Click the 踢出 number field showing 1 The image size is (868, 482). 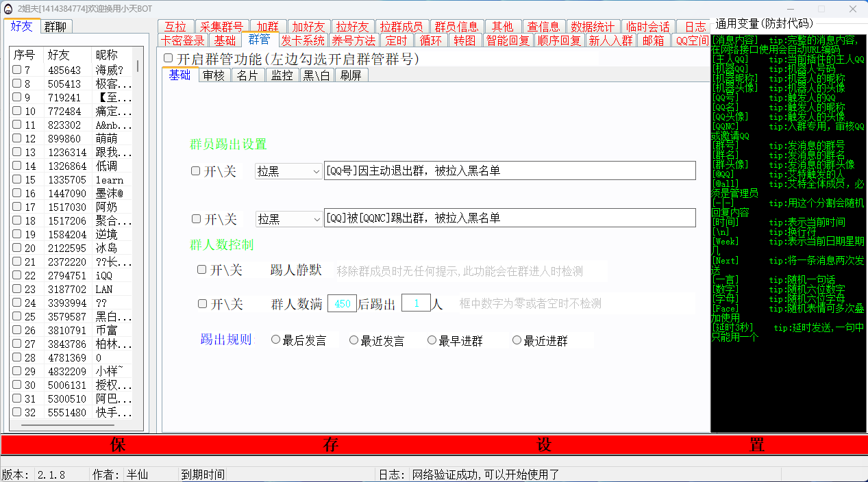coord(415,303)
